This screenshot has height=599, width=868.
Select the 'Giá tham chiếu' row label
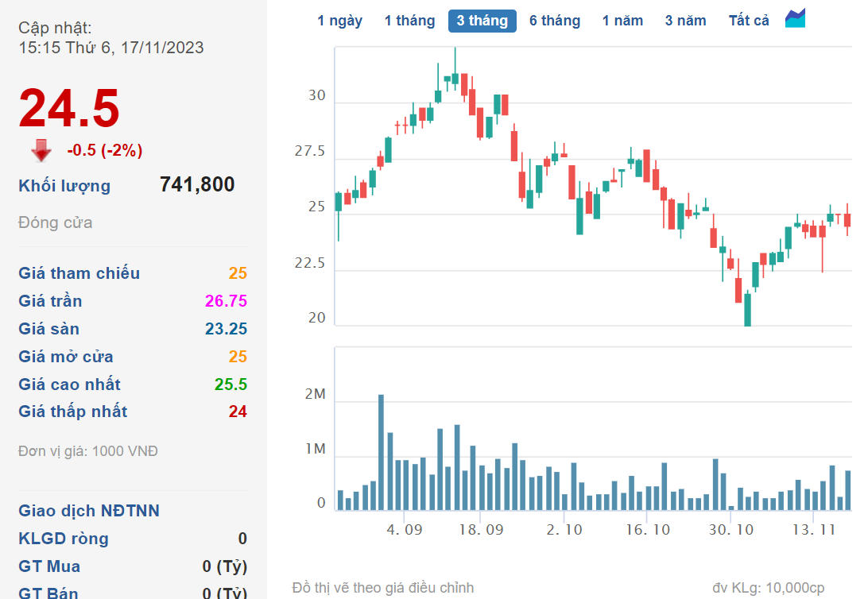(79, 273)
